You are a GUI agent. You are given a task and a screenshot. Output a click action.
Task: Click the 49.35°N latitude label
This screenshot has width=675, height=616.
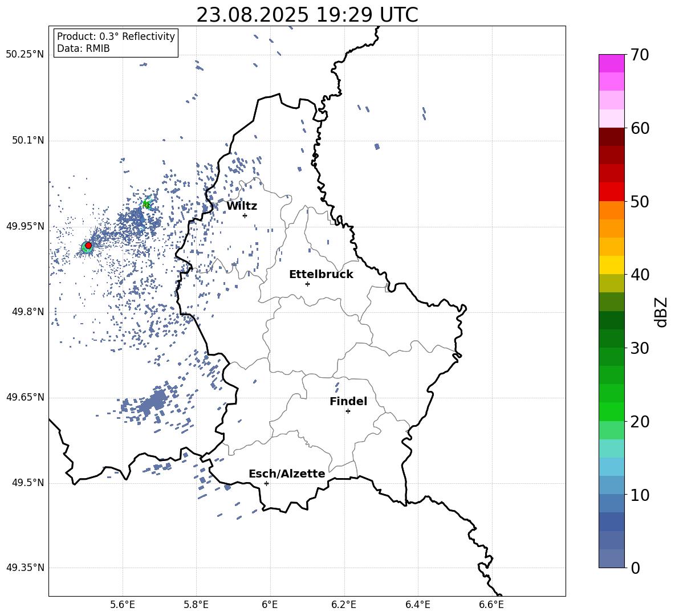25,568
